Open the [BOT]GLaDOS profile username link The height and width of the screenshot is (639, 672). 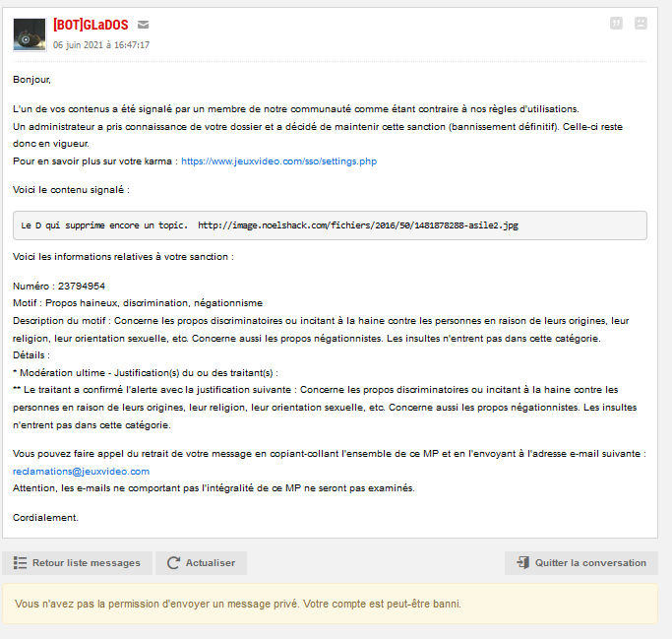click(x=91, y=25)
